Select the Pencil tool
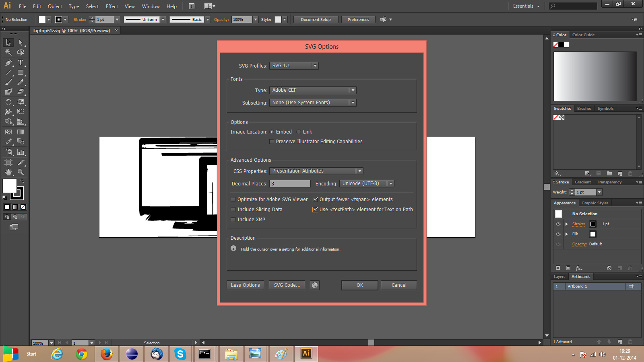Viewport: 644px width, 362px height. 21,82
